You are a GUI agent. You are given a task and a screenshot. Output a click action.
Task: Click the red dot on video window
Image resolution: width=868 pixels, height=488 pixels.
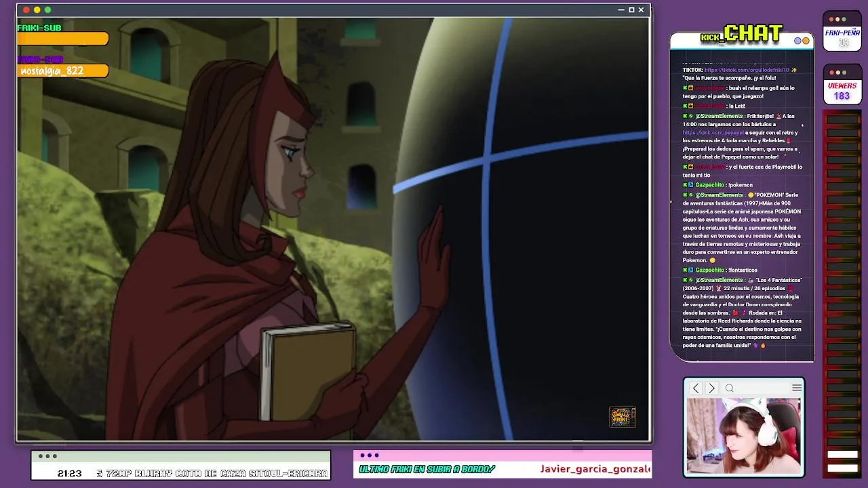(x=26, y=10)
